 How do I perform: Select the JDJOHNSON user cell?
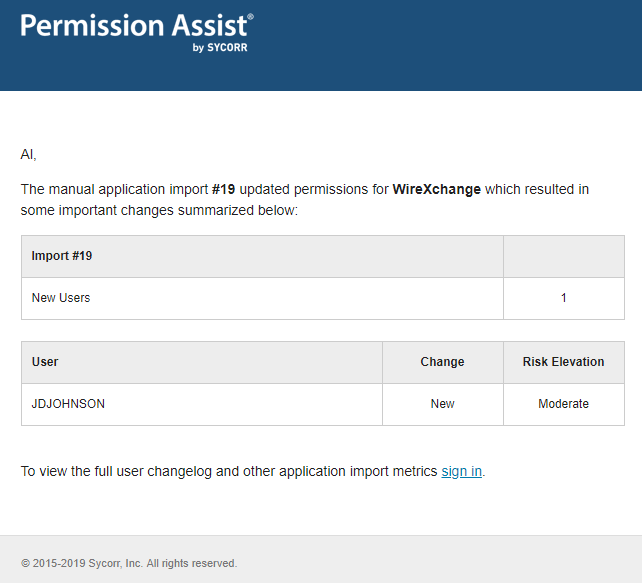click(x=202, y=404)
